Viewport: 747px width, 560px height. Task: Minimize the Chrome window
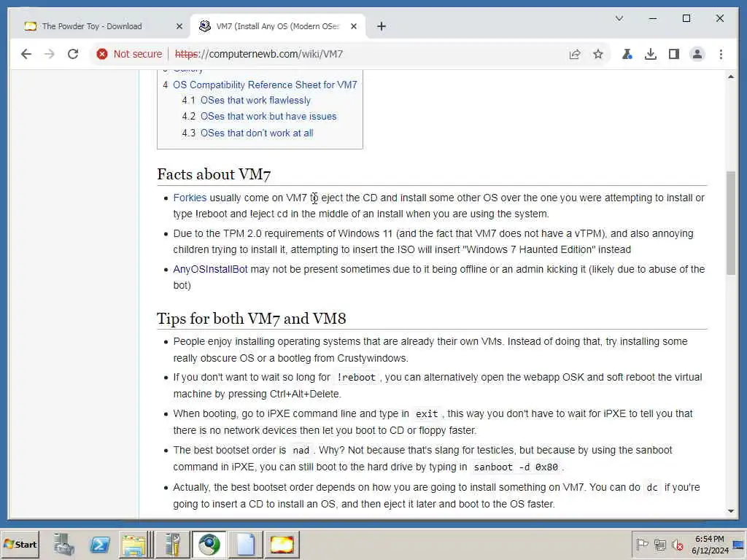click(x=653, y=18)
